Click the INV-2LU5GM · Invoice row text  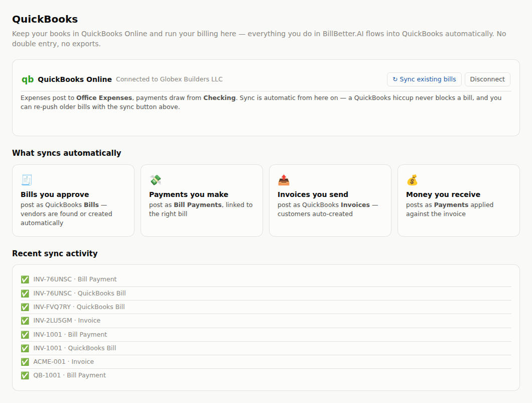click(67, 321)
